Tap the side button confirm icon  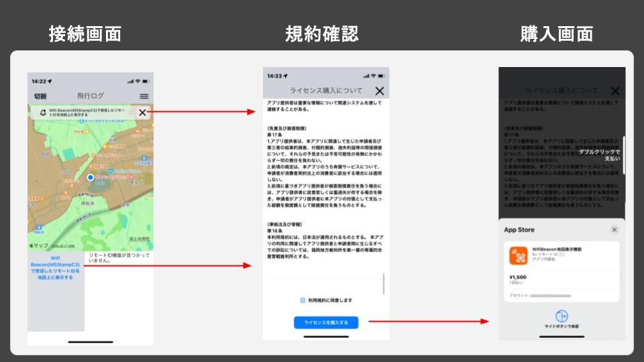561,316
